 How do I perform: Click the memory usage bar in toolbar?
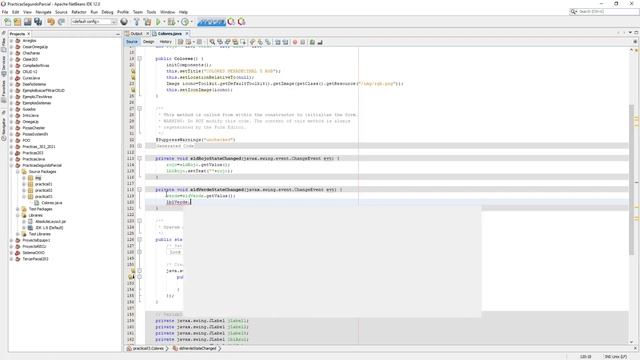(x=211, y=22)
